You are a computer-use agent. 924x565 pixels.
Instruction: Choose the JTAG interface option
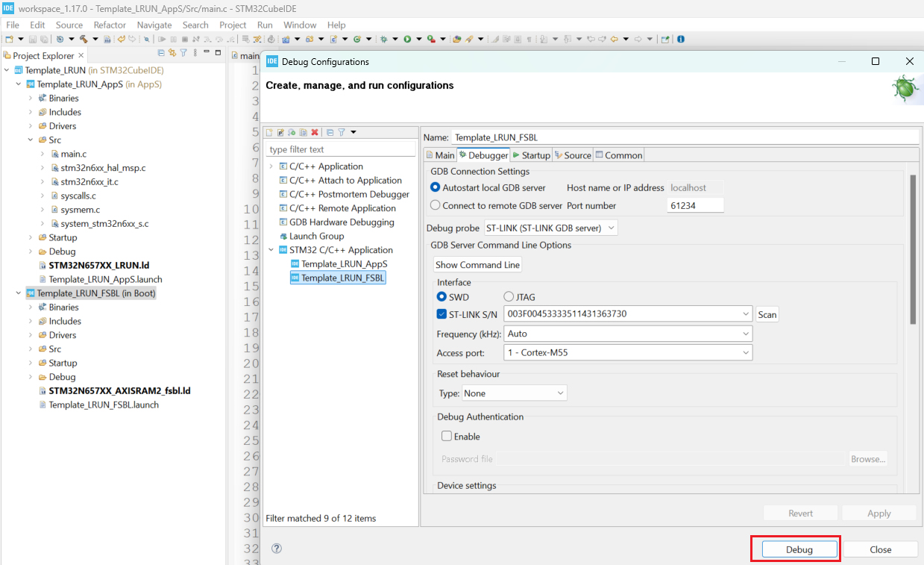click(509, 297)
